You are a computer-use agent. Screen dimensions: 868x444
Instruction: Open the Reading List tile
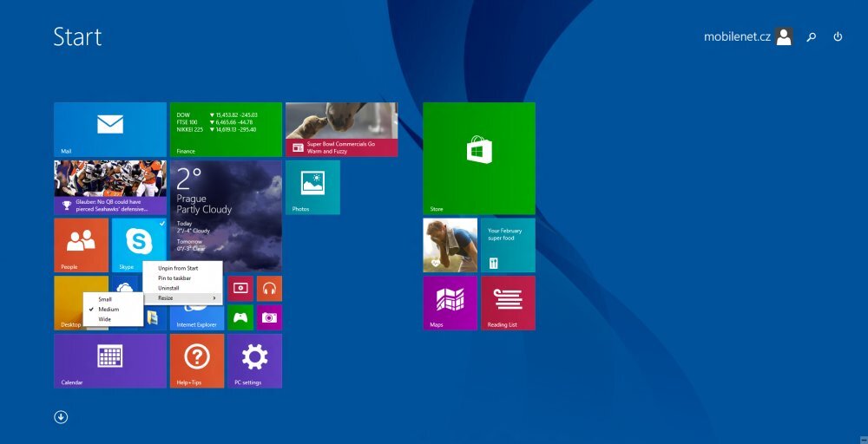(x=508, y=303)
